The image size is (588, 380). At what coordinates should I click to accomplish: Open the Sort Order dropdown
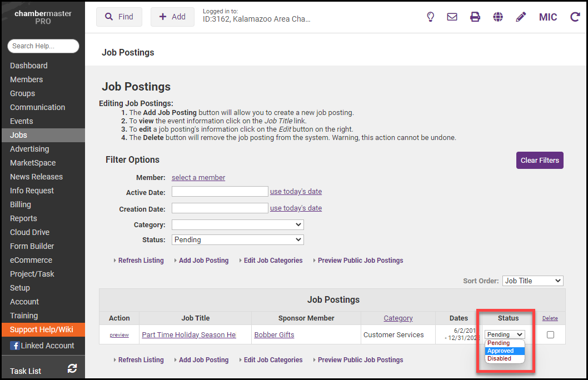pyautogui.click(x=532, y=281)
